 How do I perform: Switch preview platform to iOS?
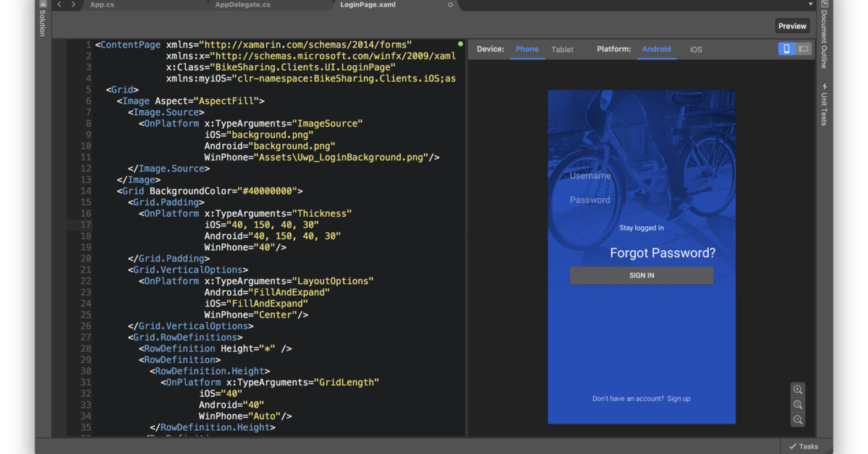(x=695, y=49)
